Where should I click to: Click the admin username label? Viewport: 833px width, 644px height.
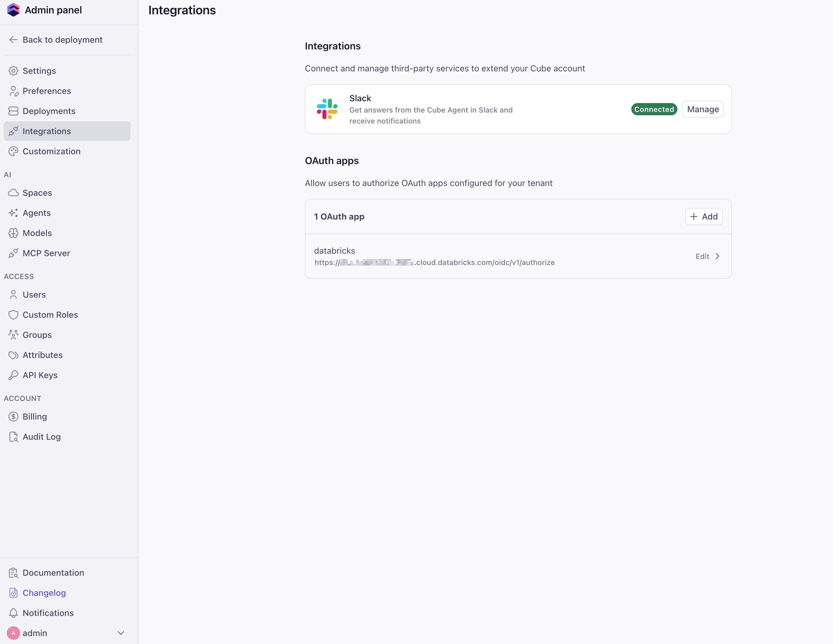click(35, 633)
